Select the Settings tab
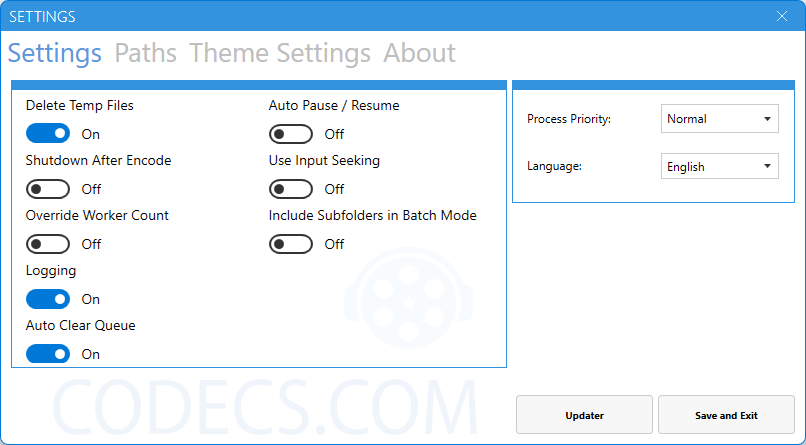 coord(54,53)
